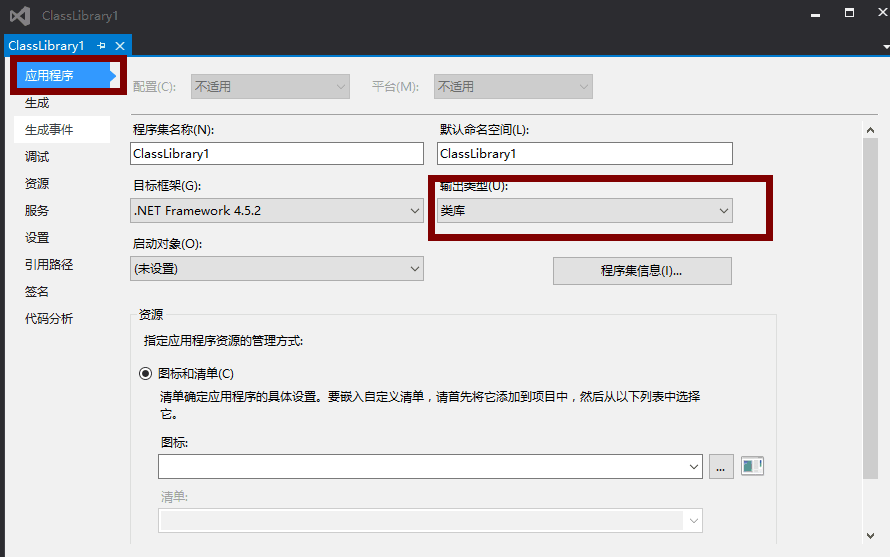Click the ClassLibrary1 document tab title

tap(47, 45)
